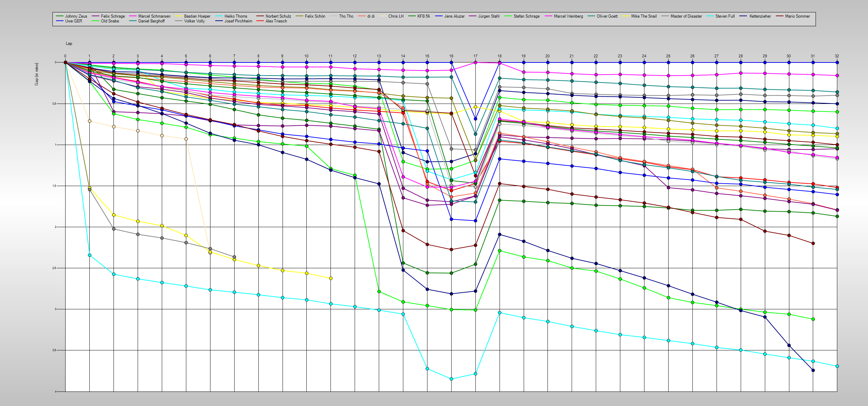Select Josef Pirchheim legend label
The height and width of the screenshot is (406, 868).
pos(238,21)
